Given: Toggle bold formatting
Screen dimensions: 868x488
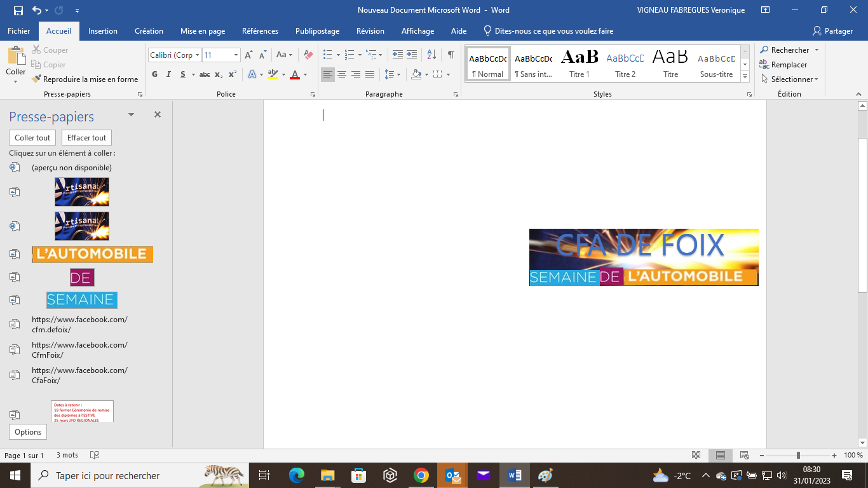Looking at the screenshot, I should click(x=154, y=74).
